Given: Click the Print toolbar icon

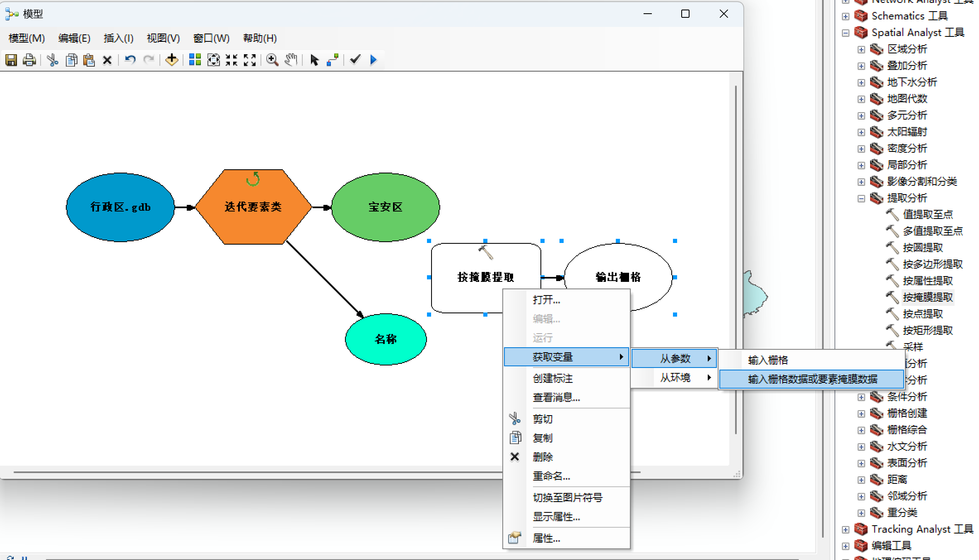Looking at the screenshot, I should click(29, 60).
